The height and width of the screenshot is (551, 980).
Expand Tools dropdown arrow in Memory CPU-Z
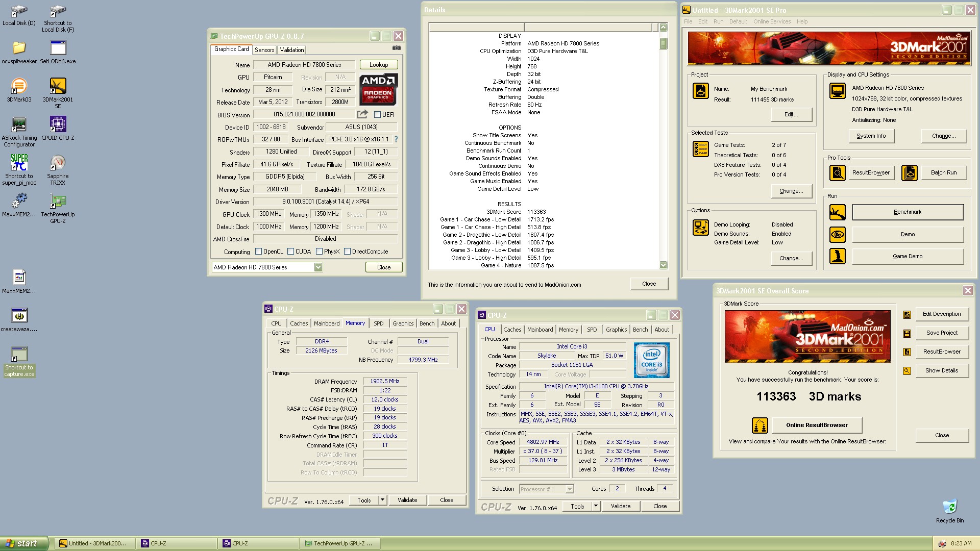pos(382,500)
